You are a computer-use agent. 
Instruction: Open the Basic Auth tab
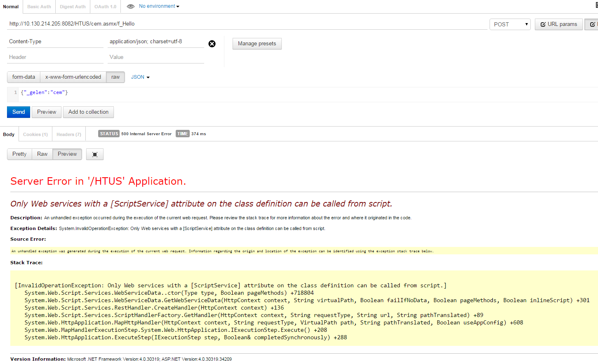click(x=39, y=7)
